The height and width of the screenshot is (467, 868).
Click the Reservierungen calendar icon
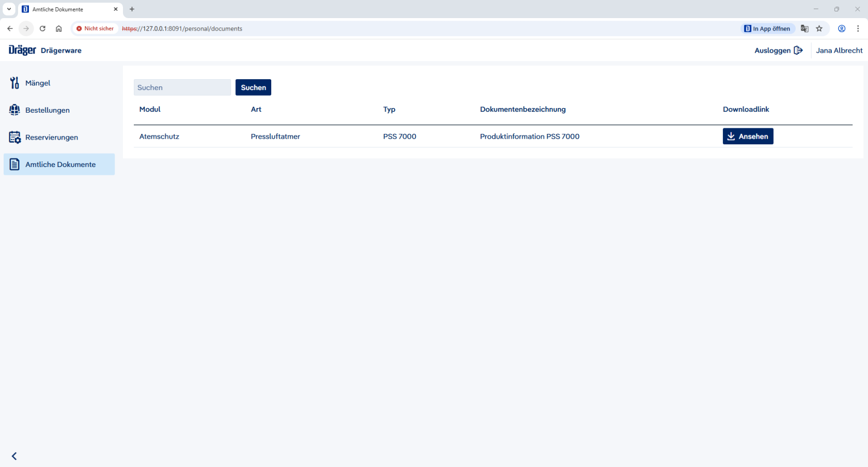pos(14,137)
